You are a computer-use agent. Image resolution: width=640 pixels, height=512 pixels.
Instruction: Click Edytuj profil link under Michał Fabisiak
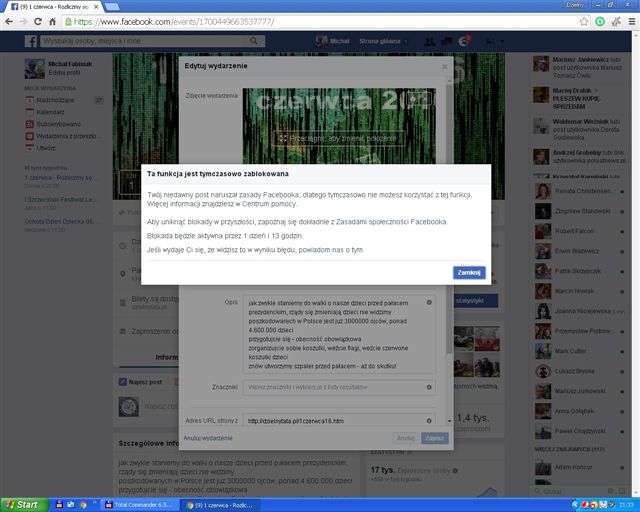point(64,72)
